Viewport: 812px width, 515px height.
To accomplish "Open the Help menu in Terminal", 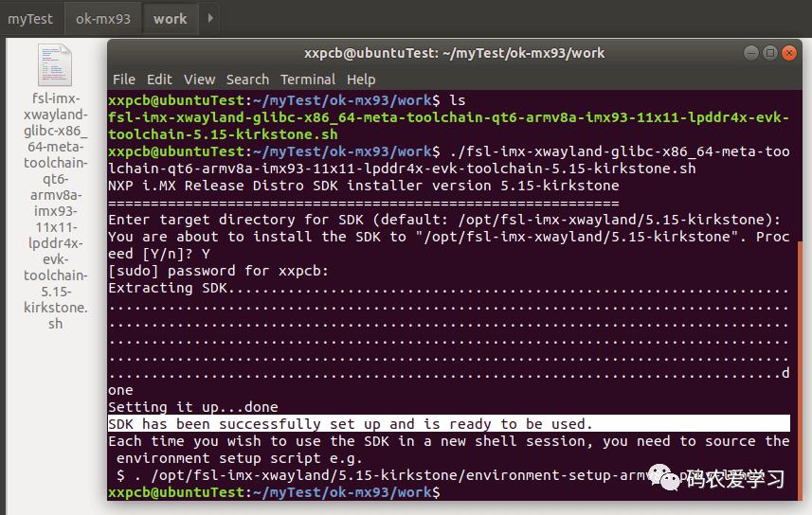I will click(361, 80).
